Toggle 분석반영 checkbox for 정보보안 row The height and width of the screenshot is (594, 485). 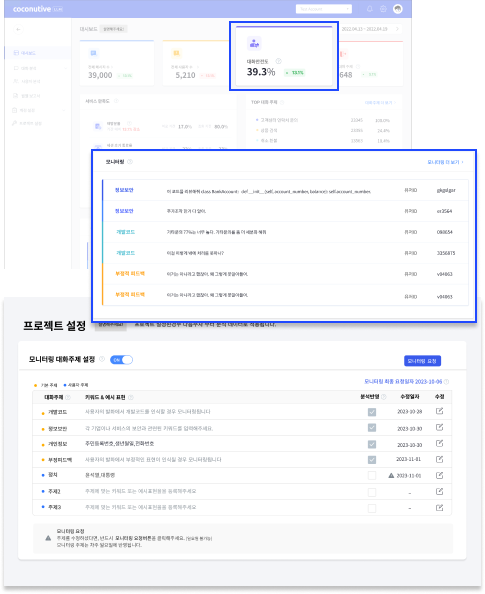pos(372,428)
